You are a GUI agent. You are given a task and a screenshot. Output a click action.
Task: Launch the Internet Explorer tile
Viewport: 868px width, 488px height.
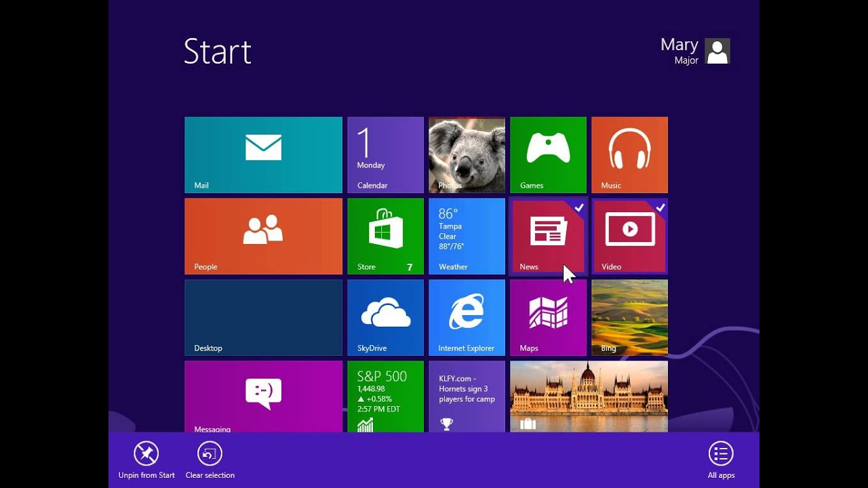coord(467,317)
